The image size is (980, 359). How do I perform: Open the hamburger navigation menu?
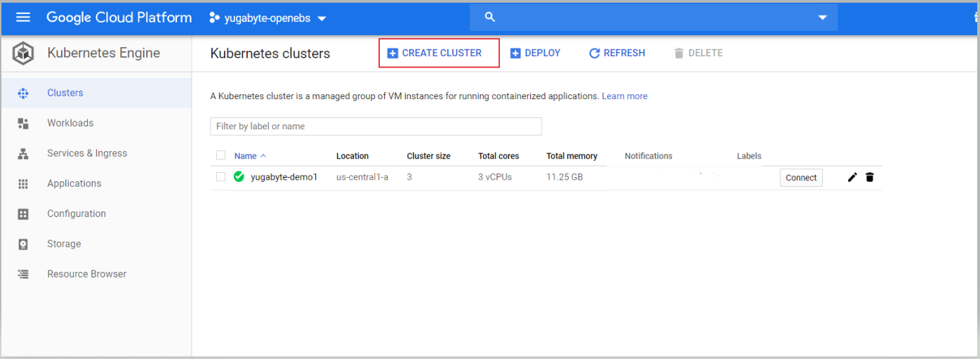[x=23, y=18]
